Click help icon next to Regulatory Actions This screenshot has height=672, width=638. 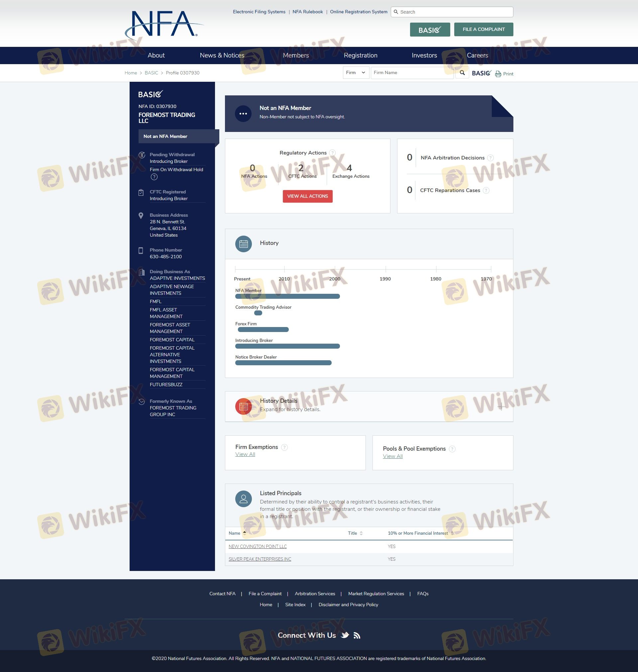pyautogui.click(x=332, y=153)
